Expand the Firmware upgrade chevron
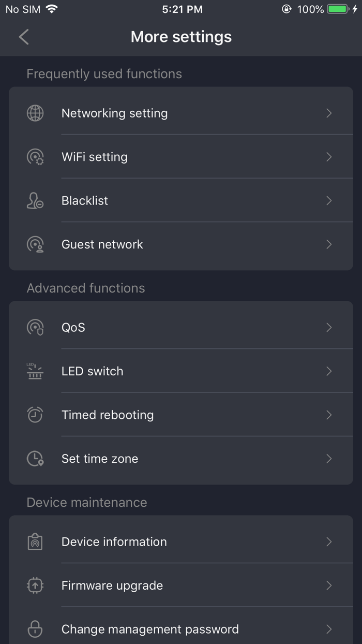 pos(329,586)
